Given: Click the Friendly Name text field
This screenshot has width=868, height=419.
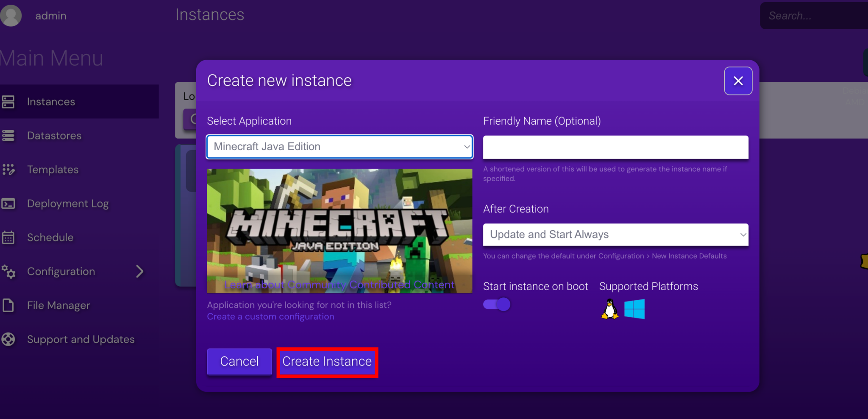Looking at the screenshot, I should coord(615,147).
